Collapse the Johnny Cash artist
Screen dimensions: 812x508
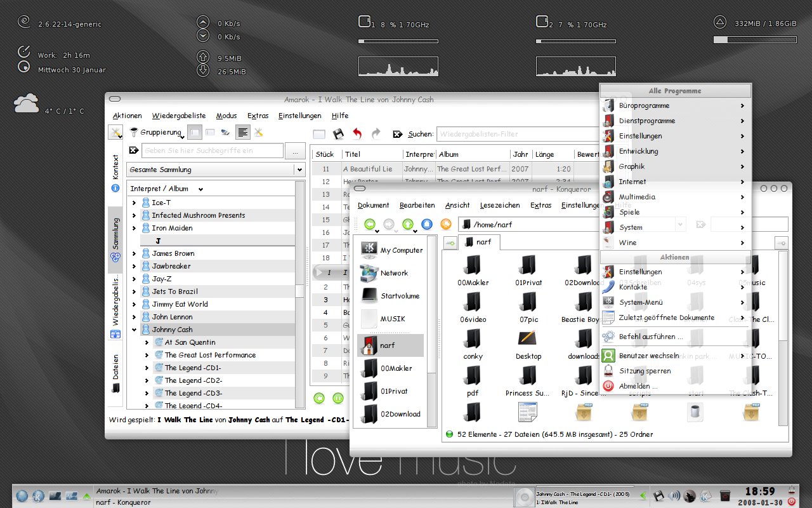pos(134,330)
